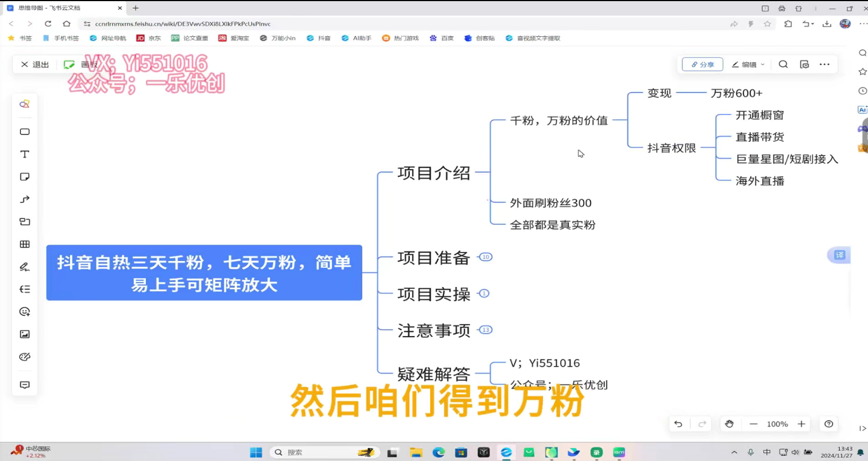Click the 100% zoom level
Screen dimensions: 868x461
[x=777, y=424]
